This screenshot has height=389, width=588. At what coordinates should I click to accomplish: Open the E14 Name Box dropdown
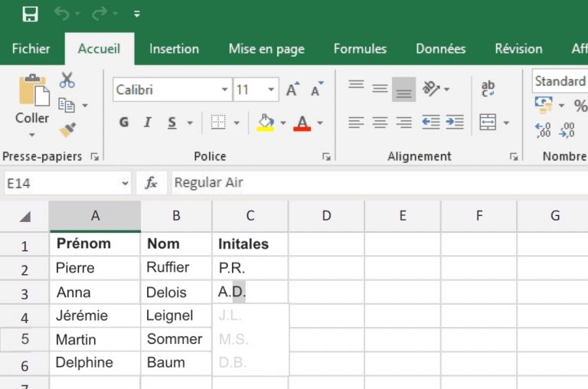126,183
